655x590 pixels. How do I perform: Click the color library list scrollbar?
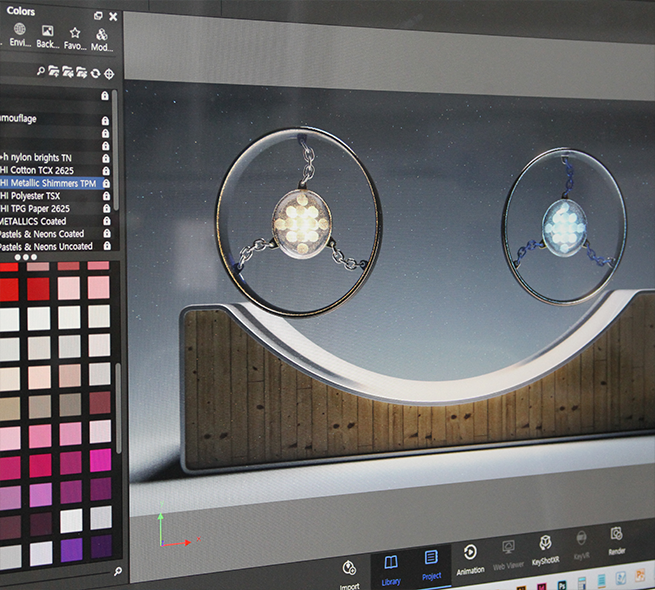click(115, 150)
